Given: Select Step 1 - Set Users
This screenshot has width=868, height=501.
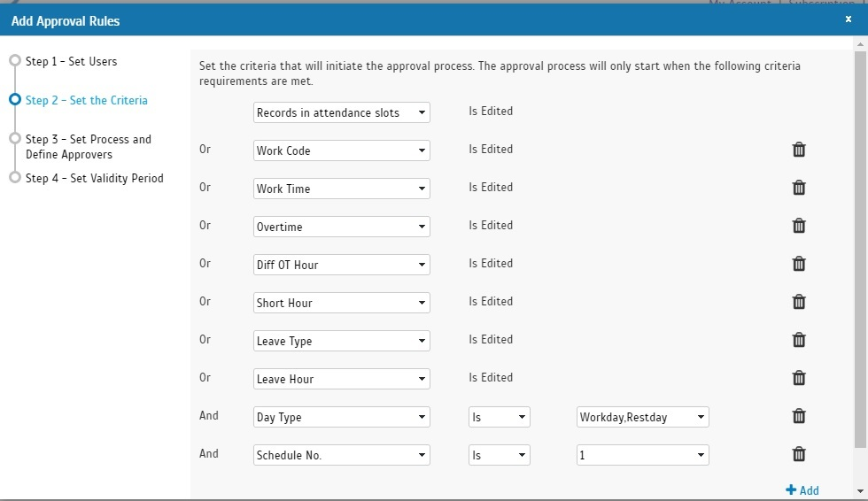Looking at the screenshot, I should click(71, 61).
